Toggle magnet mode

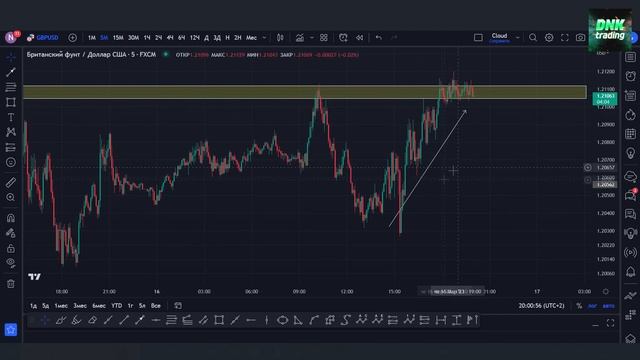(11, 218)
